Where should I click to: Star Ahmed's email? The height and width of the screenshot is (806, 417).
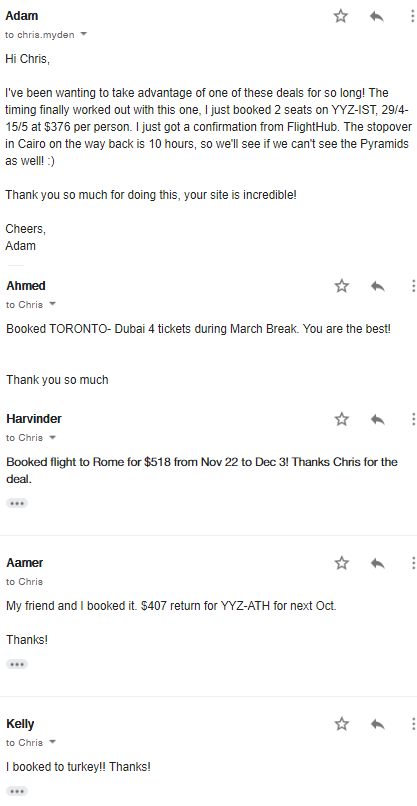[x=341, y=286]
